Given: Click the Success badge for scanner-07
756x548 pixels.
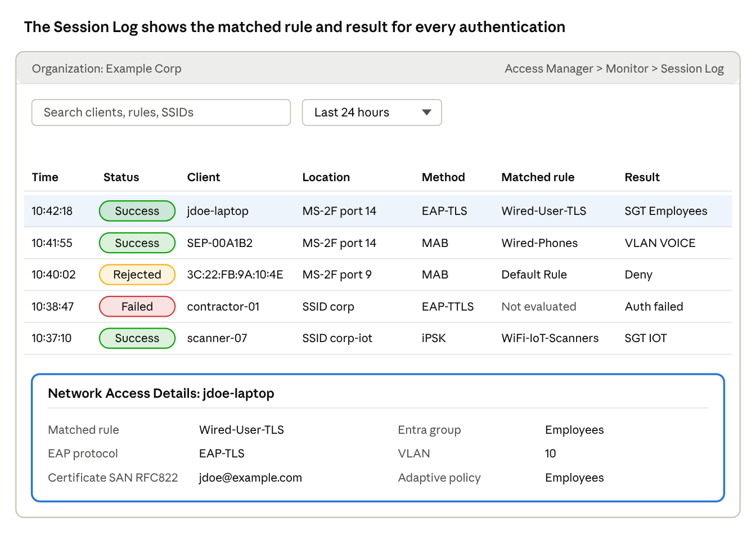Looking at the screenshot, I should click(x=137, y=338).
